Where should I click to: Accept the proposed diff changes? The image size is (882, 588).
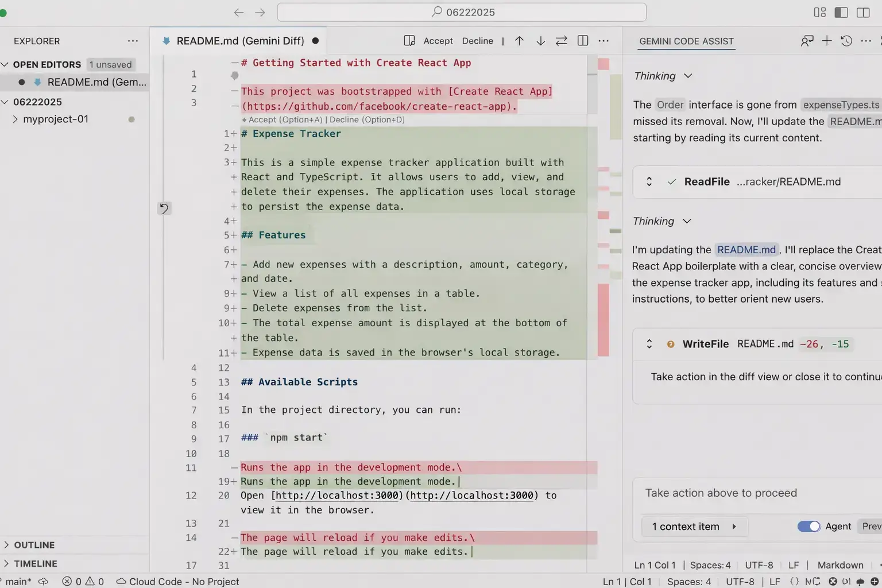(x=438, y=41)
